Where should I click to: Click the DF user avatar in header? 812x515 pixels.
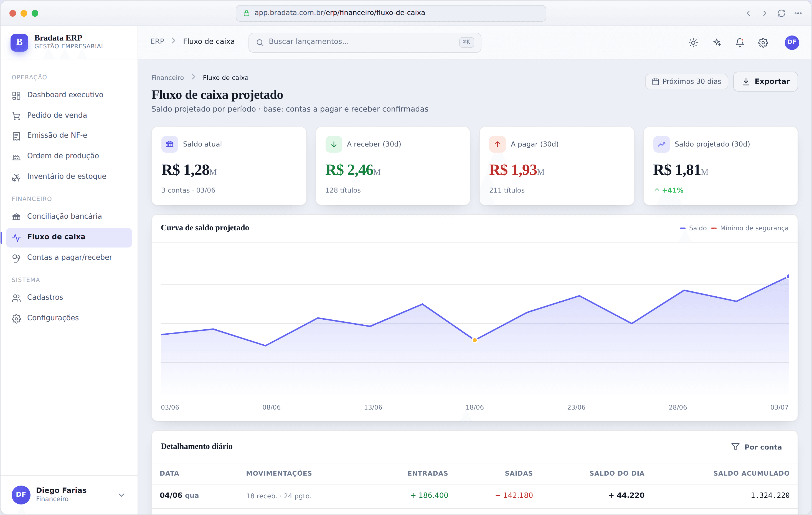(x=791, y=42)
